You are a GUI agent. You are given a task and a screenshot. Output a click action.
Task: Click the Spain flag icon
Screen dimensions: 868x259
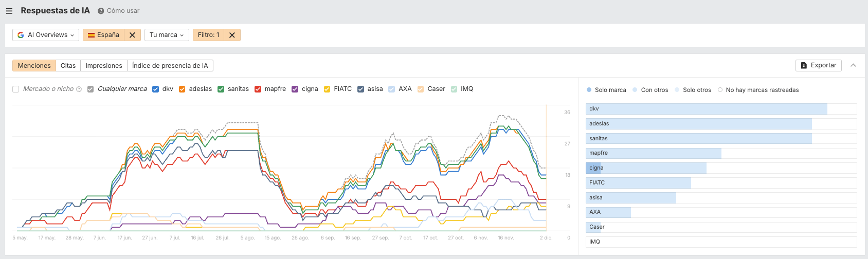coord(91,35)
